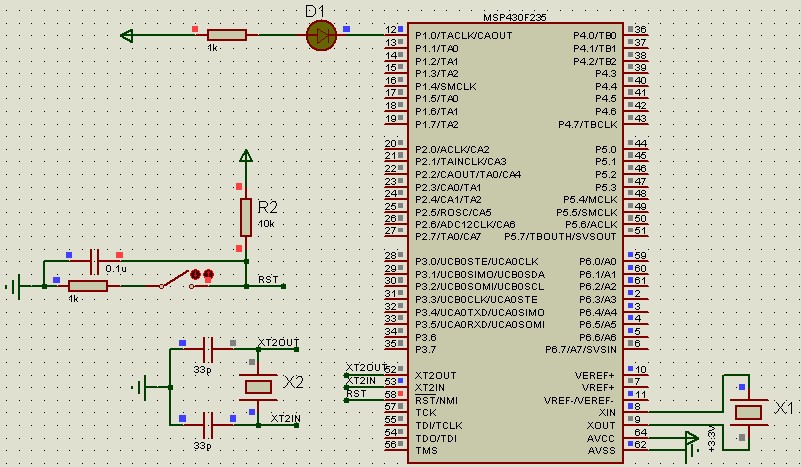
Task: Click pin name P1.4/SMCLK
Action: point(445,86)
